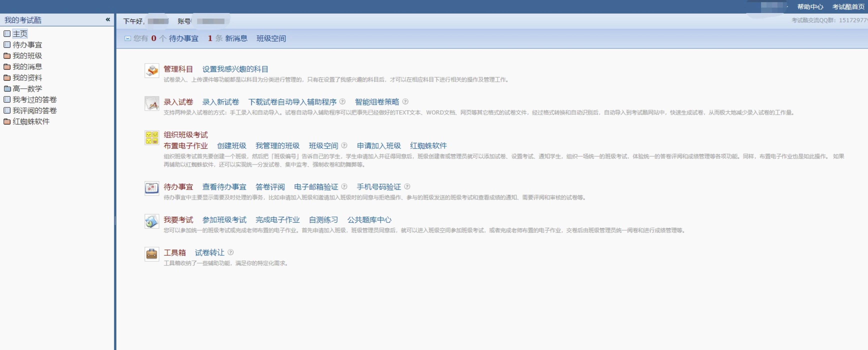868x350 pixels.
Task: Open the 高一数学 folder
Action: (x=27, y=89)
